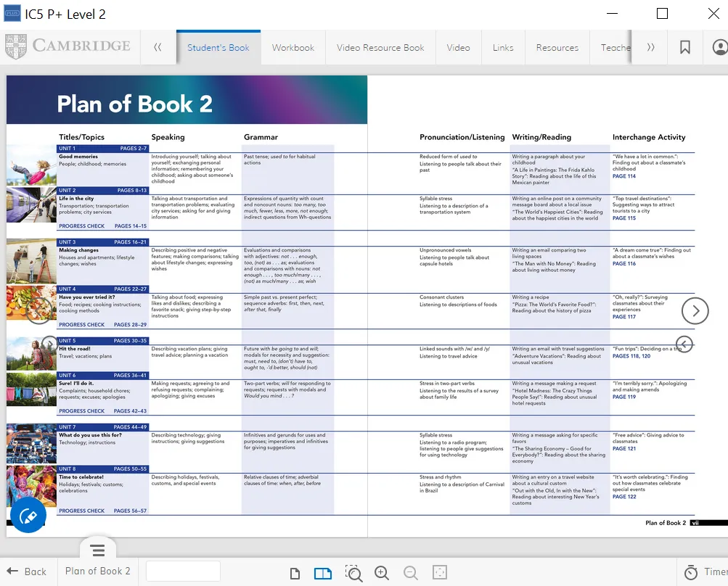Click the zoom in magnifier
728x586 pixels.
[x=382, y=573]
